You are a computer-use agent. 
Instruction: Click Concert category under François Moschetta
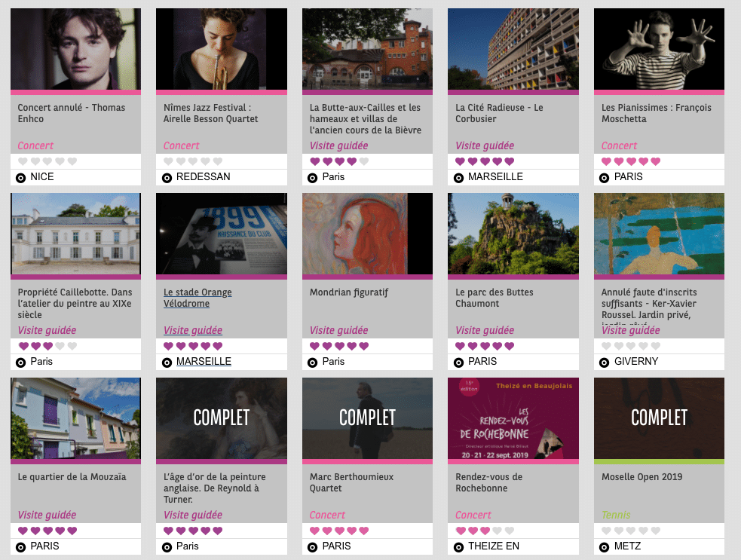pos(619,145)
